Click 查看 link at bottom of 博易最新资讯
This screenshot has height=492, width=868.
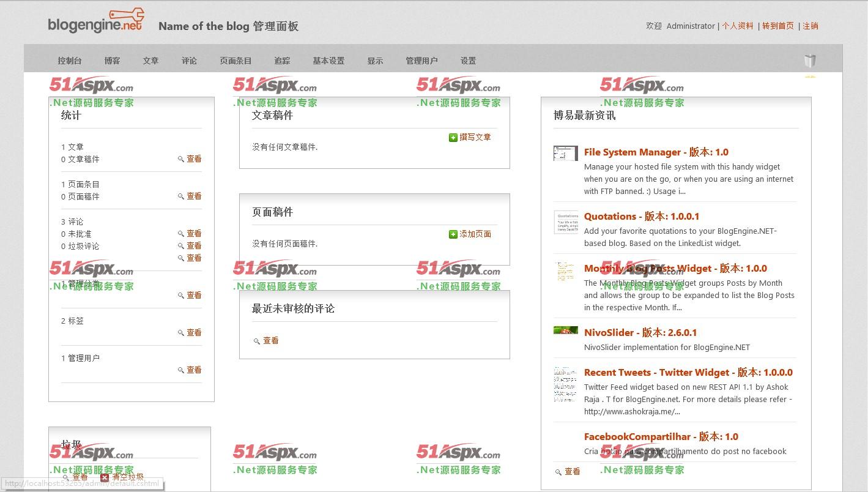[x=573, y=471]
